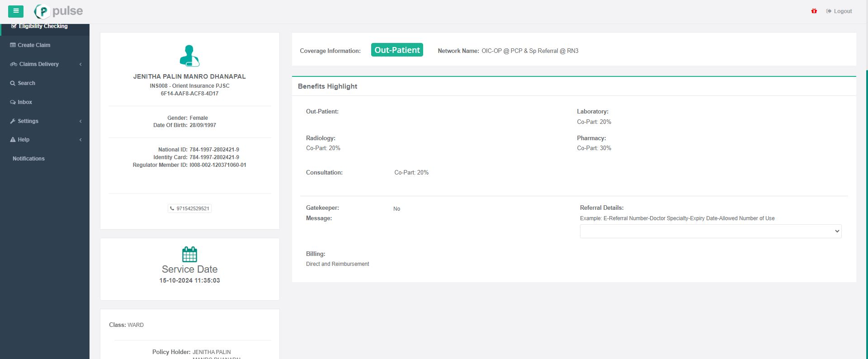Open the Inbox menu item
The image size is (868, 359).
tap(25, 102)
